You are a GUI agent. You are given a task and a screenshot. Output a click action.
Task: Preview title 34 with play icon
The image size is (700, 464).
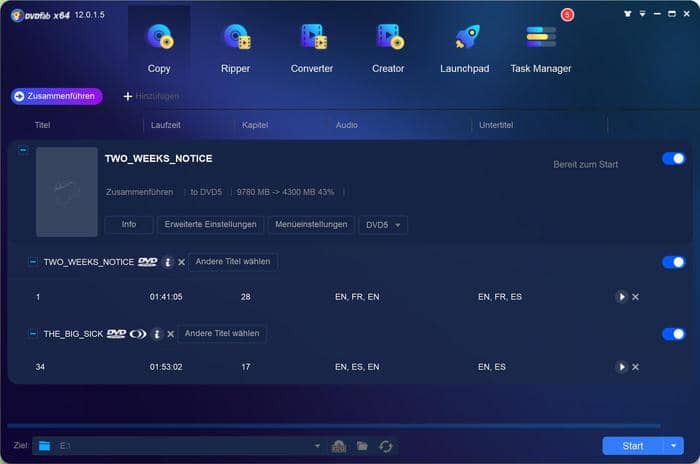pos(621,367)
